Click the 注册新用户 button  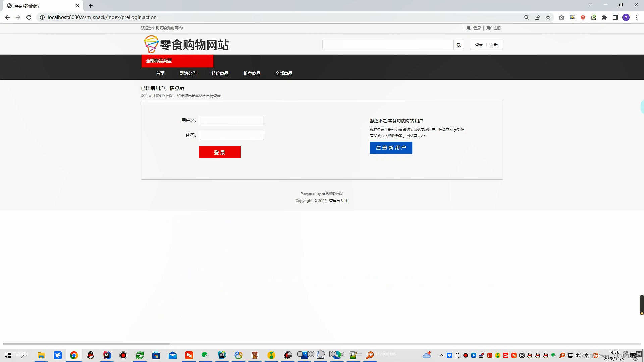click(x=391, y=147)
